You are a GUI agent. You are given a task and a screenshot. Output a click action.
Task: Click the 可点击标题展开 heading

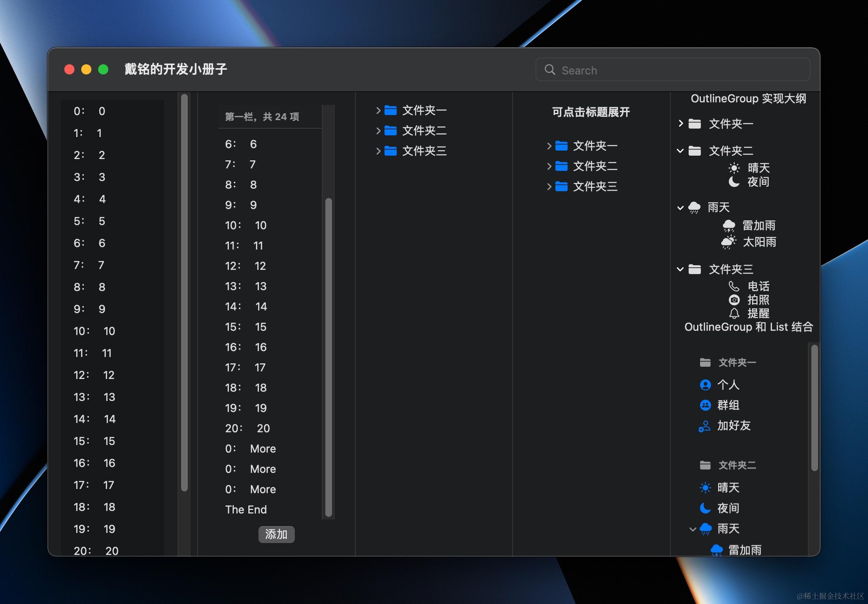[591, 112]
